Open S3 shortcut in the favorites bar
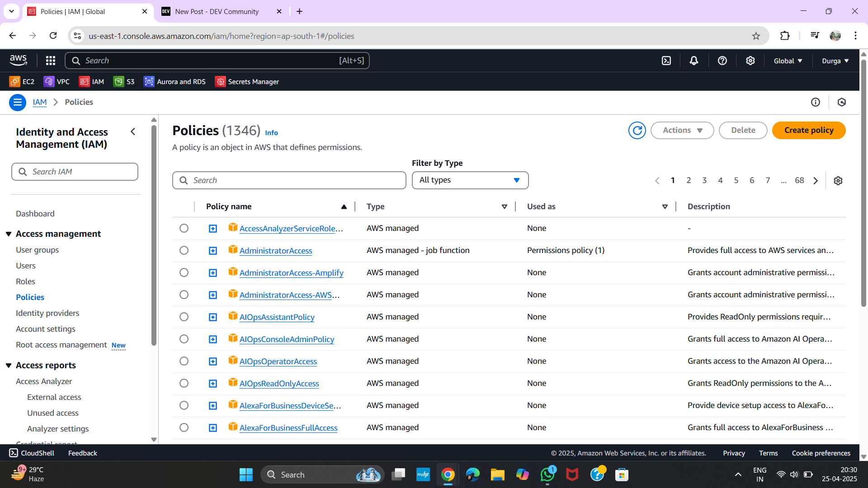 point(124,82)
